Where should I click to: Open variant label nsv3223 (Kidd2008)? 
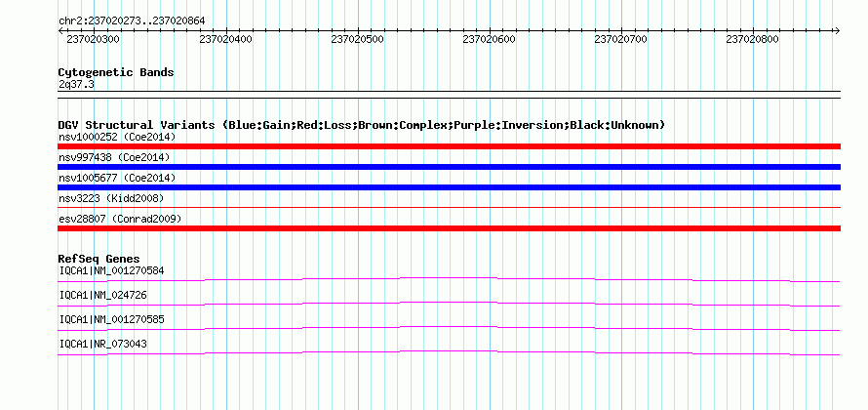pyautogui.click(x=111, y=198)
